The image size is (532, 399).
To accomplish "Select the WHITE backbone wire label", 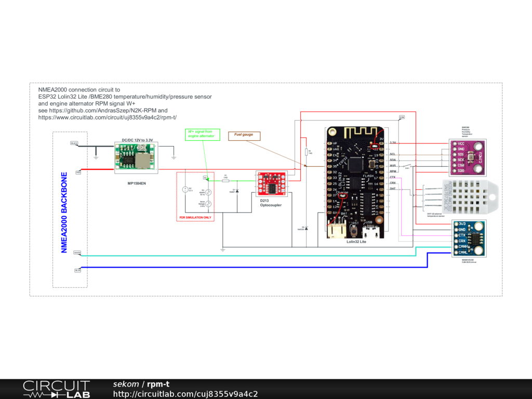I will [77, 252].
